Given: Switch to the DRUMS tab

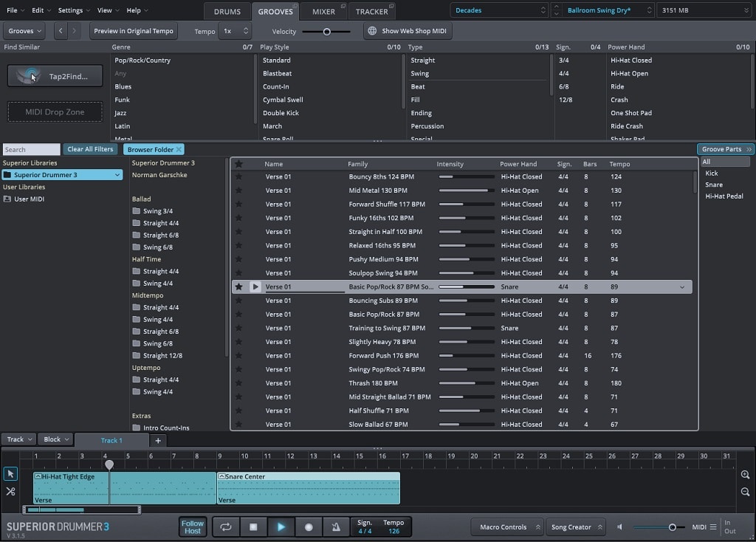Looking at the screenshot, I should (227, 12).
